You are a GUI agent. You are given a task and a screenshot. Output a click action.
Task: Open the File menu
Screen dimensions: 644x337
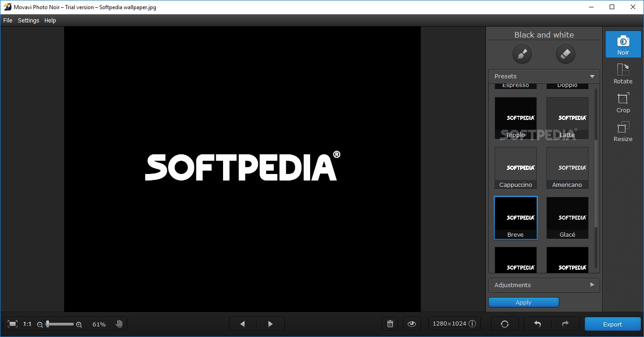coord(8,20)
